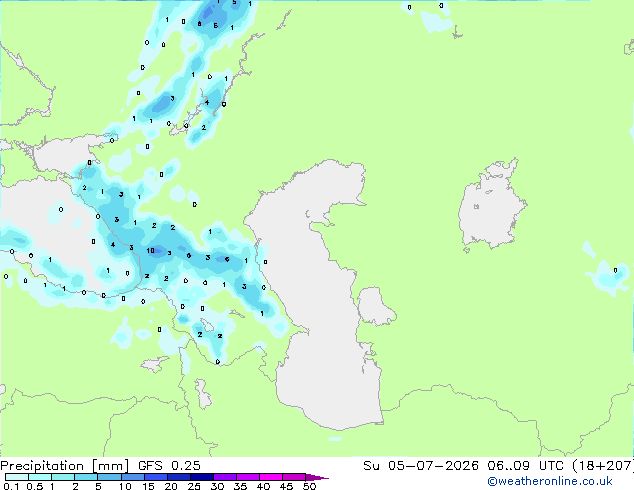Click the 'Su 05-07-2026' date text

coord(421,466)
